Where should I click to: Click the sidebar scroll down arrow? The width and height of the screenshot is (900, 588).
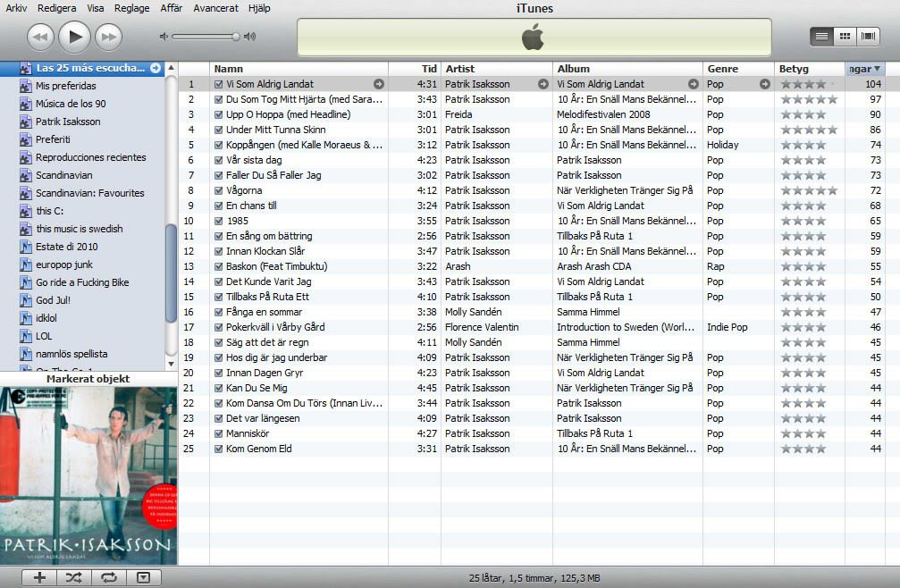[171, 364]
